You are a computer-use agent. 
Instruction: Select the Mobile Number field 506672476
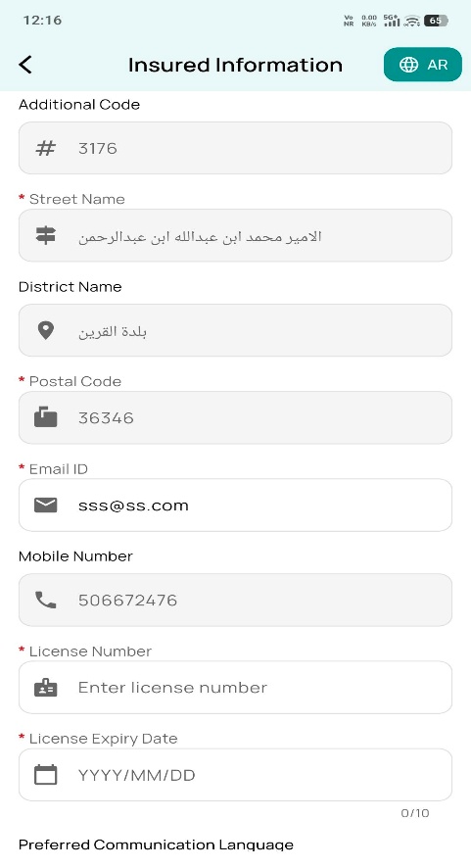(235, 601)
